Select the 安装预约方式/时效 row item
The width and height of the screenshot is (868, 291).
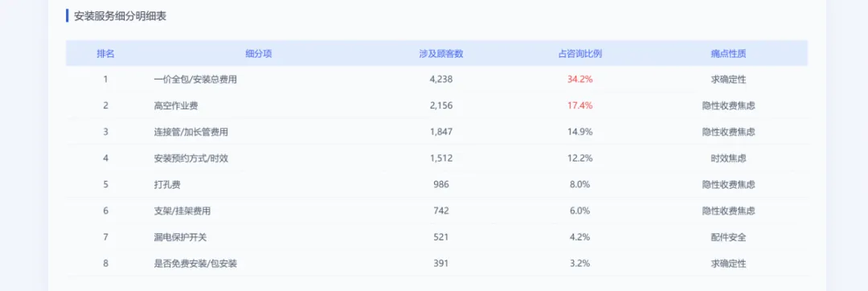pyautogui.click(x=191, y=158)
